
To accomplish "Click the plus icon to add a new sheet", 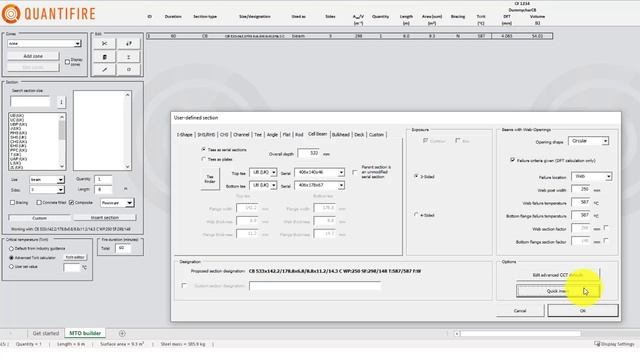I will point(122,333).
